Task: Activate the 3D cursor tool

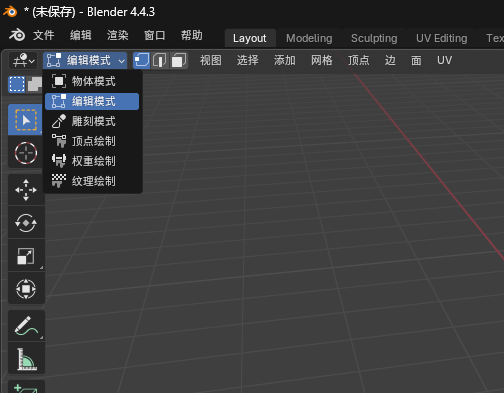Action: 26,153
